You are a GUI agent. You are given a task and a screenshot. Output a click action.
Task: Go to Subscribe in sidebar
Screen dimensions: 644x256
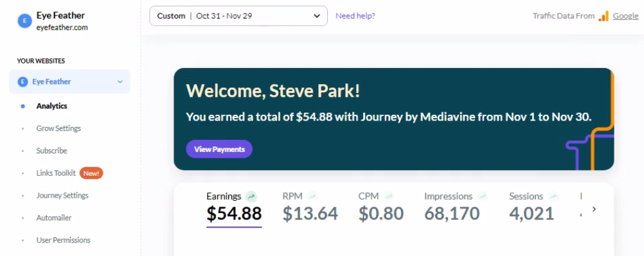click(51, 151)
